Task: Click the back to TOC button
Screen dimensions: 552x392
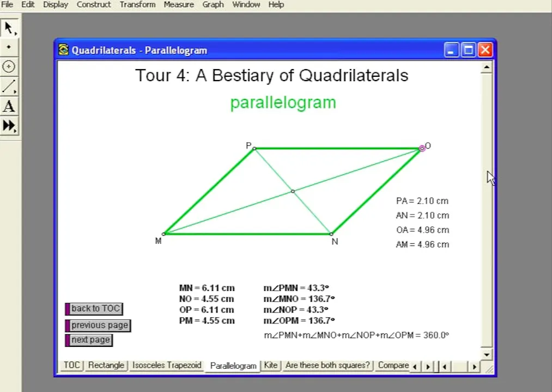Action: tap(94, 309)
